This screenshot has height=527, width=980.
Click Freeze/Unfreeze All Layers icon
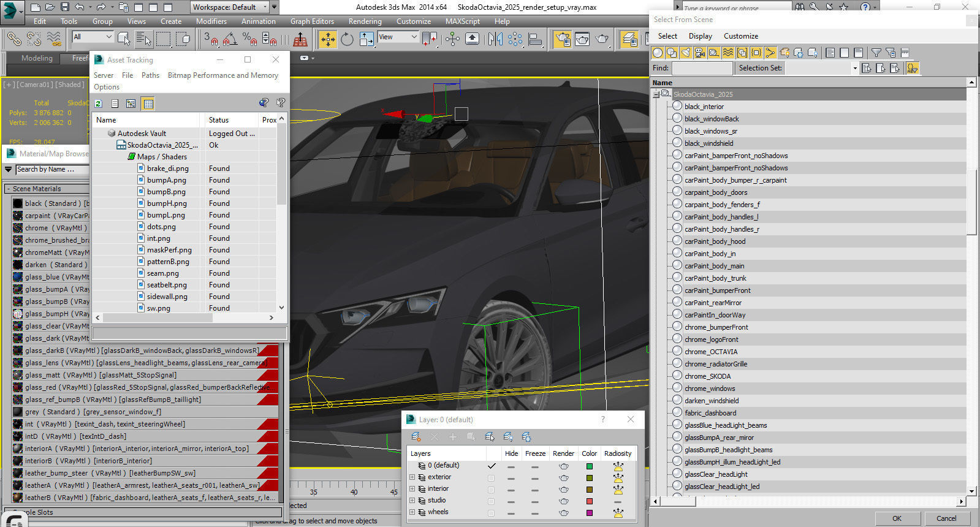click(x=526, y=437)
